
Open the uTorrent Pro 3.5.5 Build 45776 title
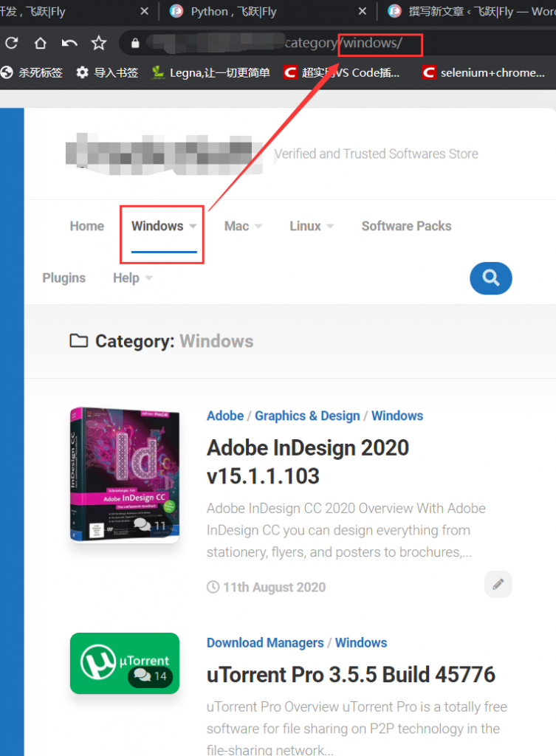351,675
